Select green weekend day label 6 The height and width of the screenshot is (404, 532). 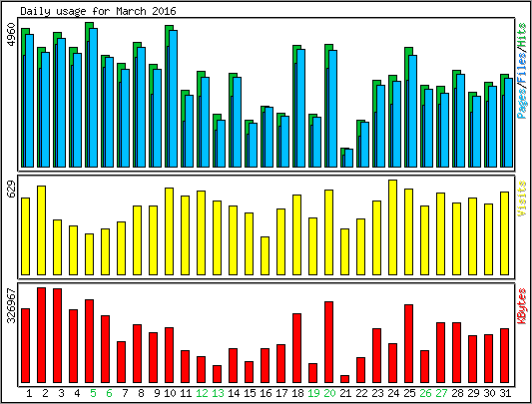click(109, 393)
